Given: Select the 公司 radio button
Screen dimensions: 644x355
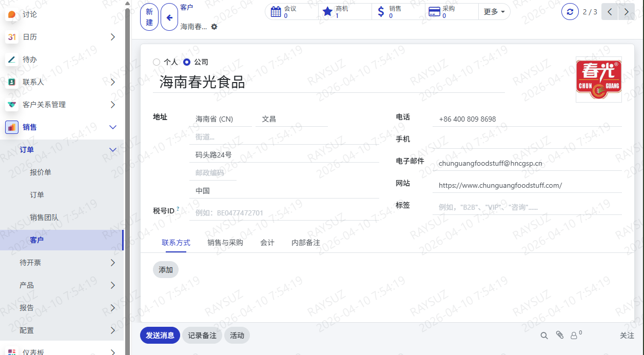Looking at the screenshot, I should point(187,62).
